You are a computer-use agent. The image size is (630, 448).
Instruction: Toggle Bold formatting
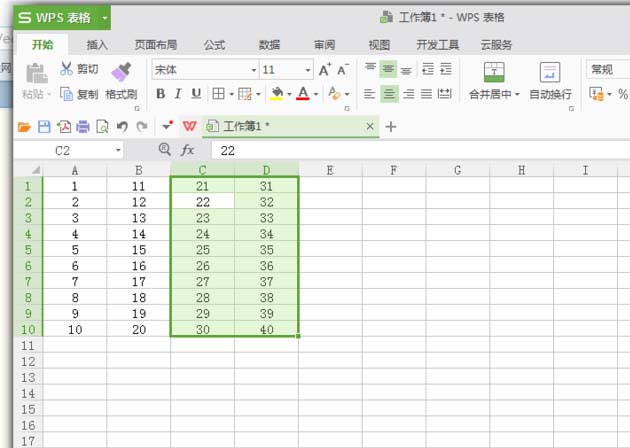pyautogui.click(x=160, y=94)
